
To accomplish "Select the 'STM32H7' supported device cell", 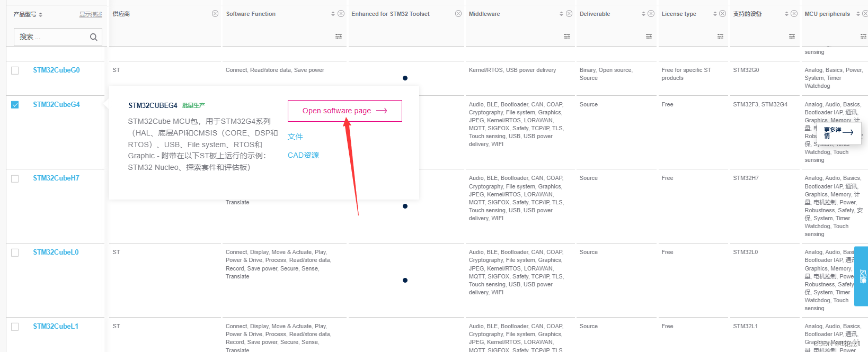I will (x=746, y=178).
